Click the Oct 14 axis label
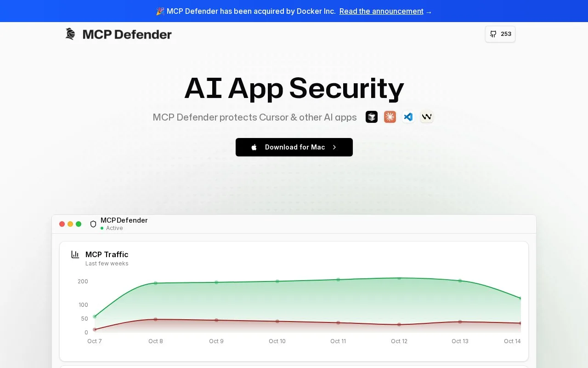The width and height of the screenshot is (588, 368). coord(512,341)
